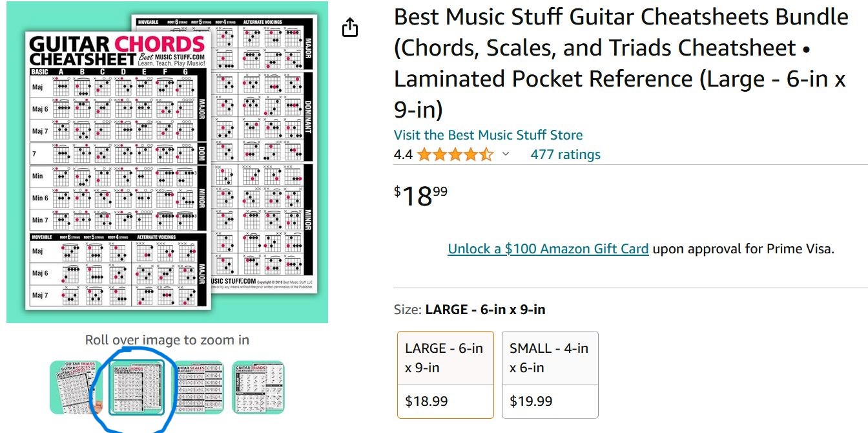Select the SMALL 4-in x 6-in size

click(550, 357)
